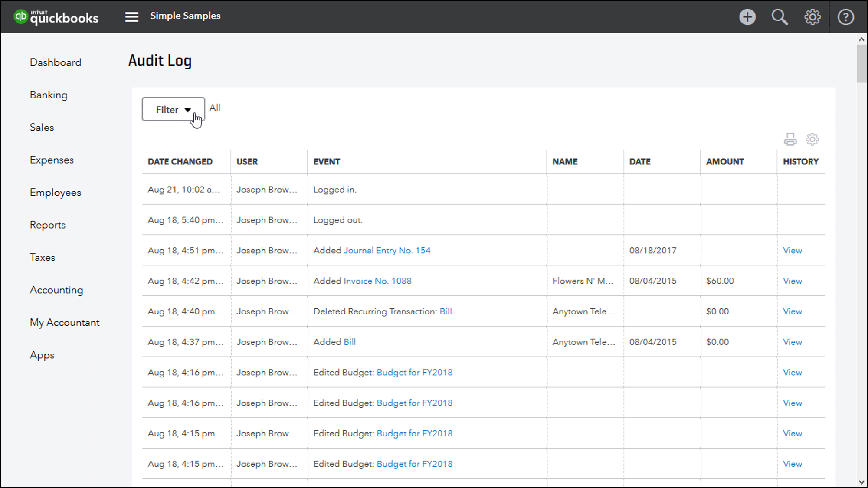The image size is (868, 488).
Task: Click the Deleted Recurring Transaction Bill link
Action: pos(445,311)
